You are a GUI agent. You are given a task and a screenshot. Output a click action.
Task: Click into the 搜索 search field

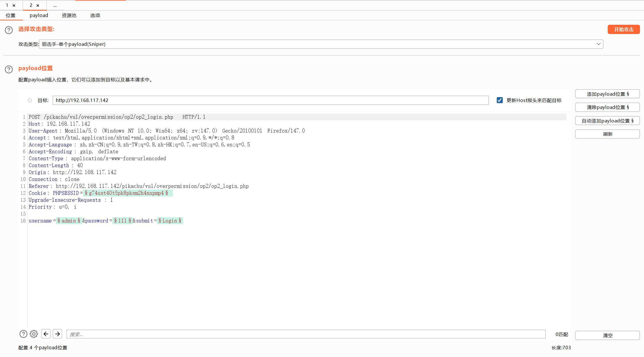[306, 334]
